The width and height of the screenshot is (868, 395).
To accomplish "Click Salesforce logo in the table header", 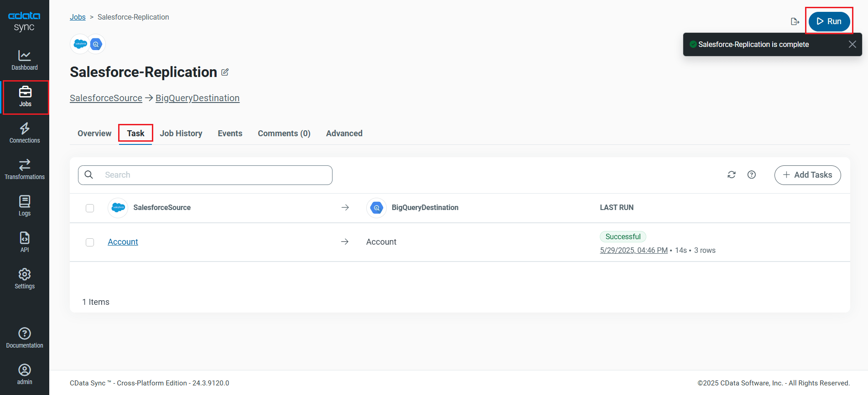I will (x=118, y=208).
